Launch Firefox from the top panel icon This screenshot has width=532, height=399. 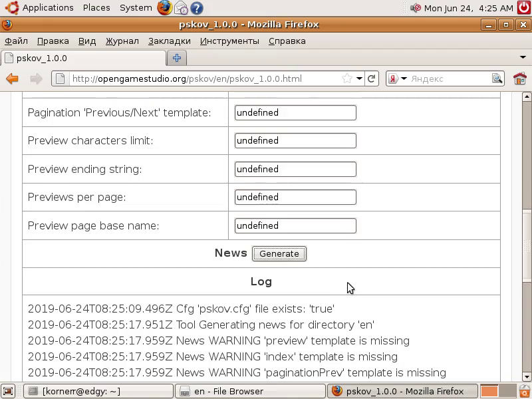point(164,8)
